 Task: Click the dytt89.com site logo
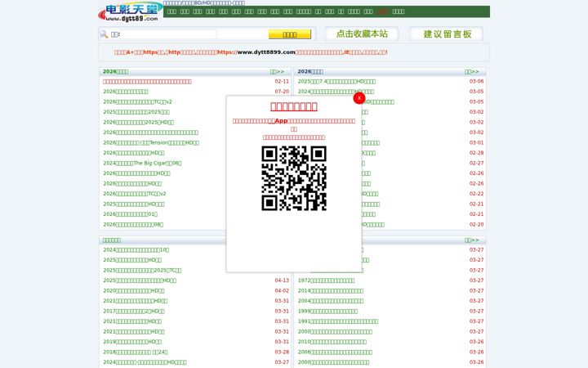[130, 12]
